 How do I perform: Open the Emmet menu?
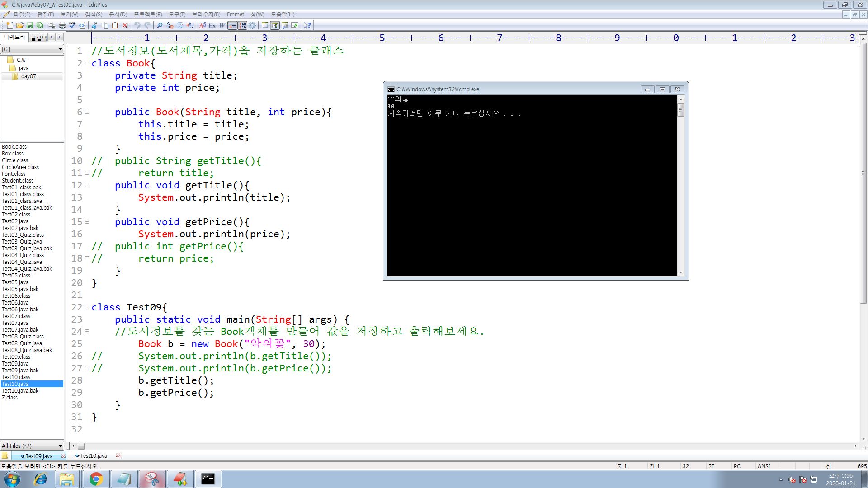(x=236, y=14)
